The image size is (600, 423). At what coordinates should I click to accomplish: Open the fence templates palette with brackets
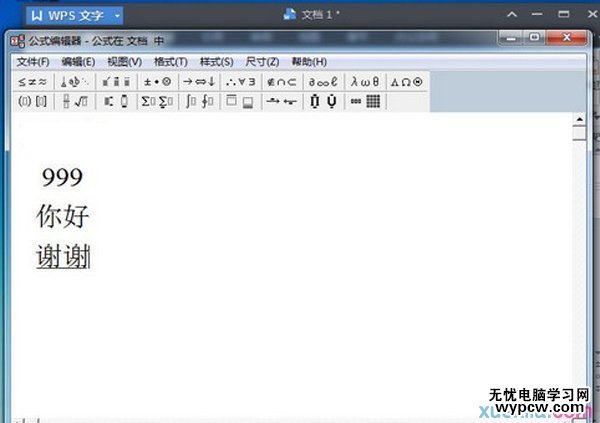(x=33, y=101)
